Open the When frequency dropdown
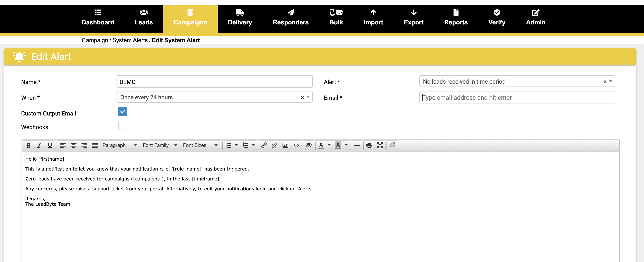 [214, 97]
